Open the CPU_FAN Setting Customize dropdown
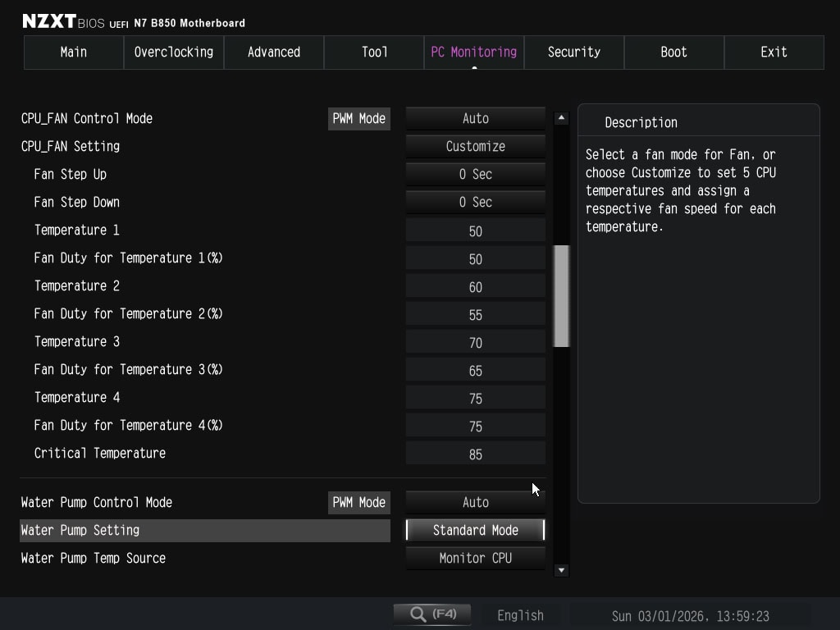This screenshot has width=840, height=630. [x=475, y=147]
